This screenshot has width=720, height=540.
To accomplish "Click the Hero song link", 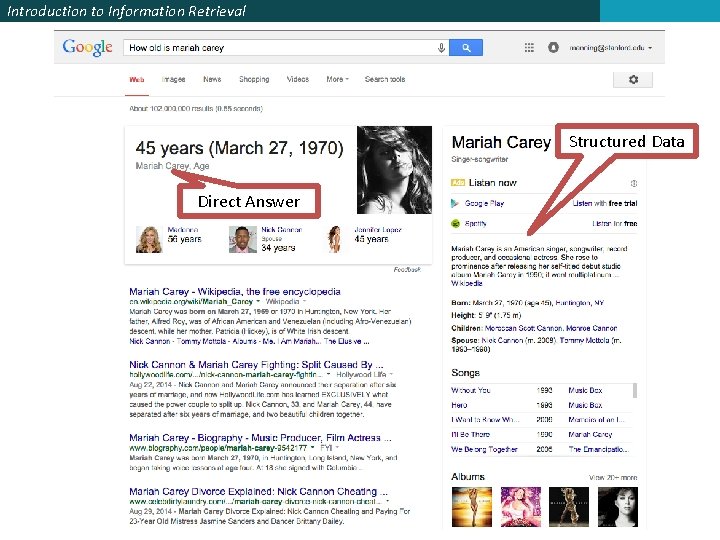I will pyautogui.click(x=459, y=405).
